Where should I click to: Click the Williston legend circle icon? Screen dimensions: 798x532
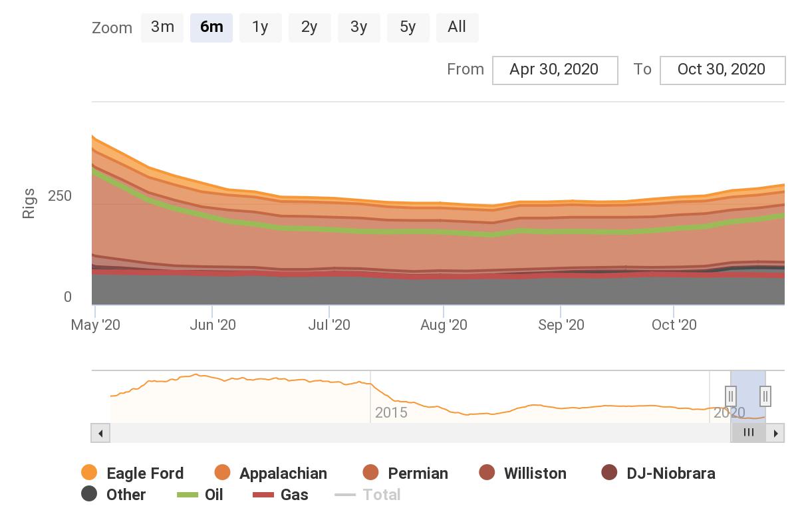click(487, 473)
